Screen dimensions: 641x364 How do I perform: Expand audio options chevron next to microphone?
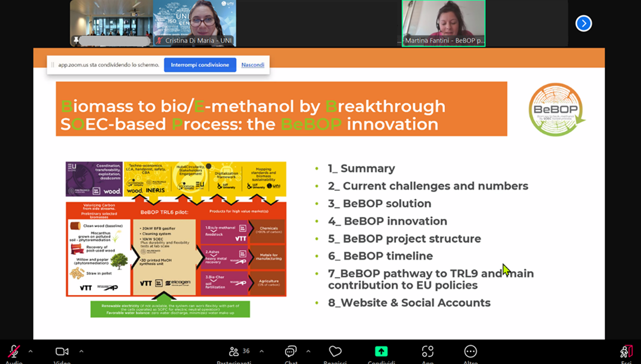tap(31, 351)
